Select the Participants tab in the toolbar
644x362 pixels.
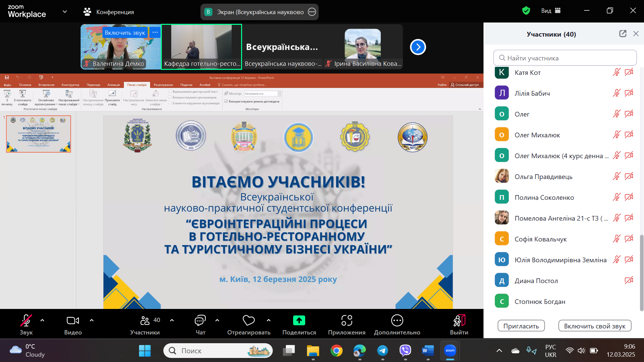tap(145, 324)
